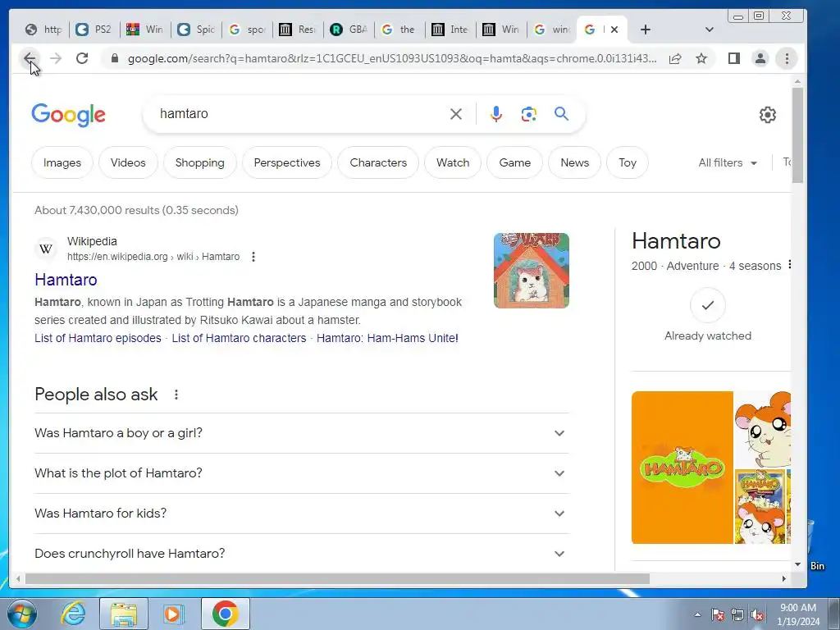Click the vertical scrollbar thumb
The width and height of the screenshot is (840, 630).
[x=797, y=135]
